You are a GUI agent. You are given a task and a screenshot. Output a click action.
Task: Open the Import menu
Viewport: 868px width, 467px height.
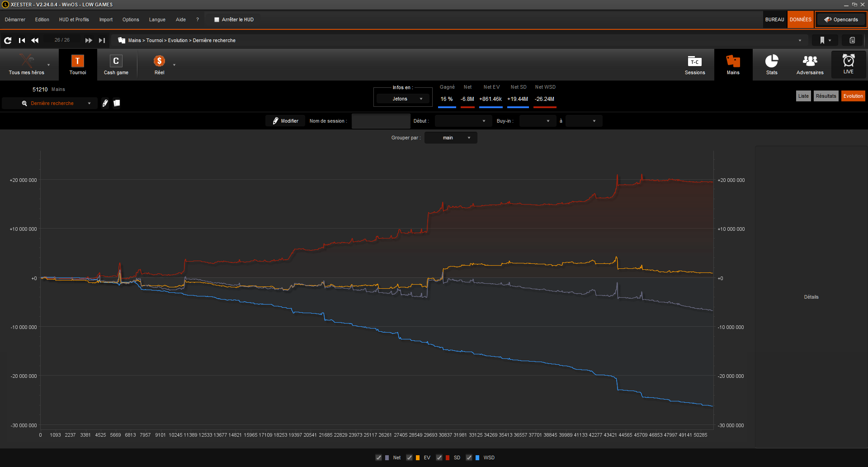pyautogui.click(x=106, y=19)
